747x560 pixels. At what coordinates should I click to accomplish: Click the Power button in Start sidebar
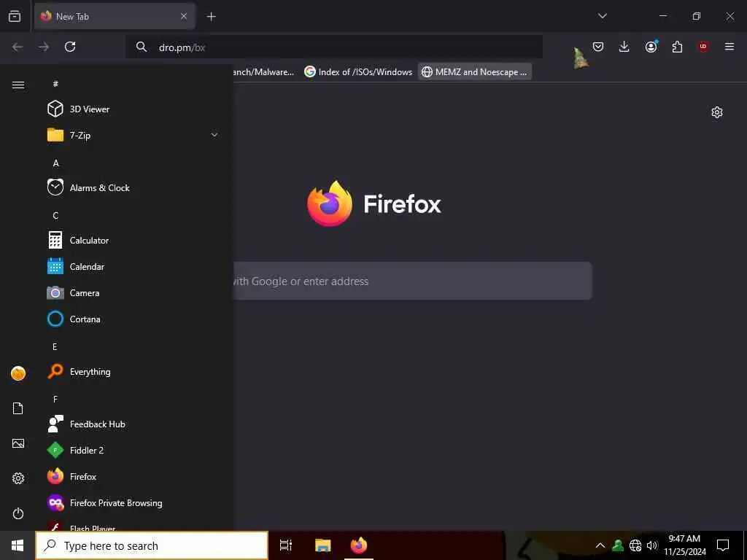click(x=18, y=513)
